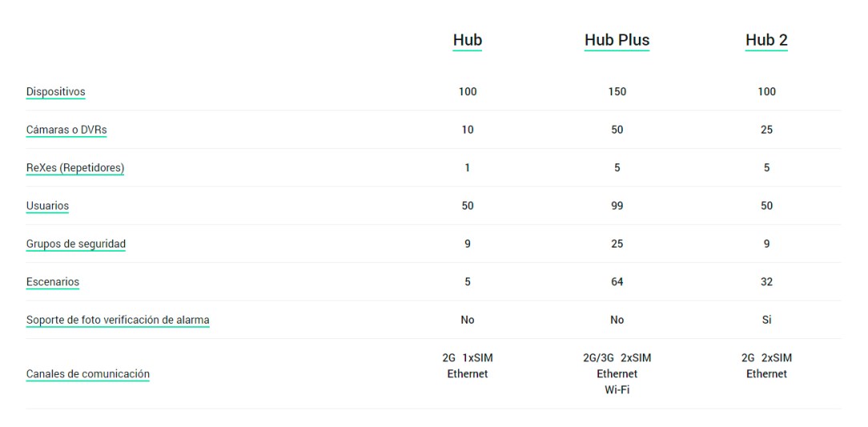Click the Hub ReXes value of 1
This screenshot has height=427, width=868.
point(467,167)
